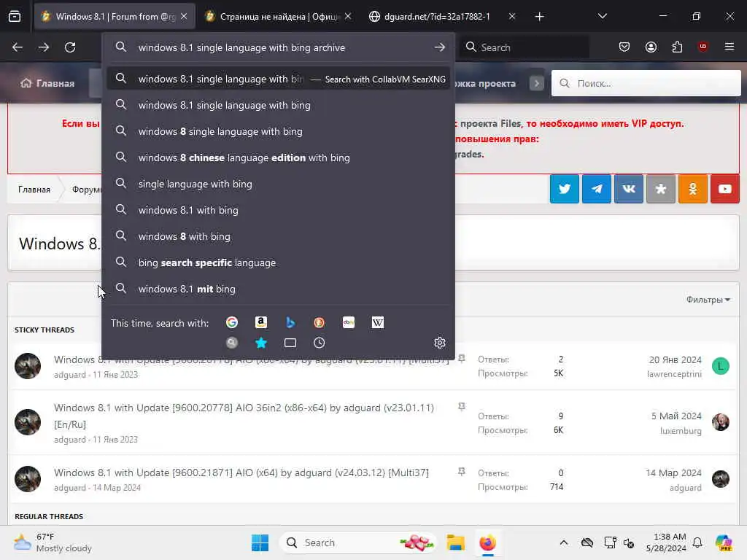Open the Extensions puzzle icon

tap(677, 47)
